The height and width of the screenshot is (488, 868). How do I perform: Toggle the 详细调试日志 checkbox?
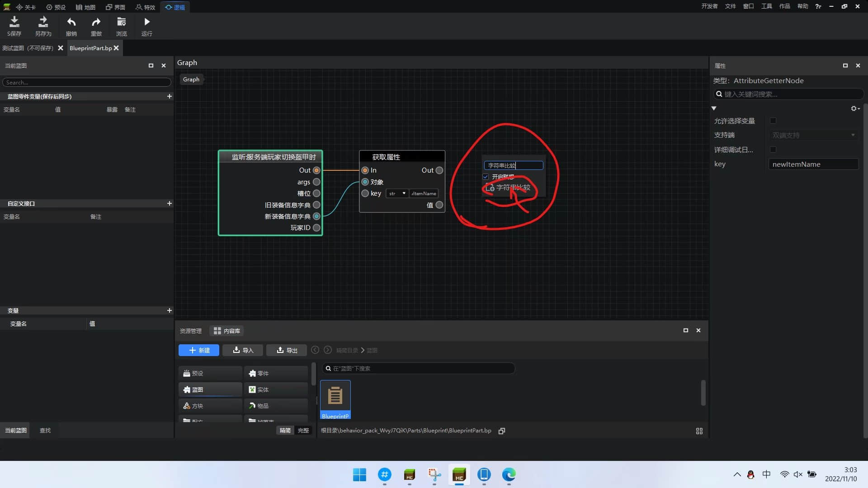773,150
